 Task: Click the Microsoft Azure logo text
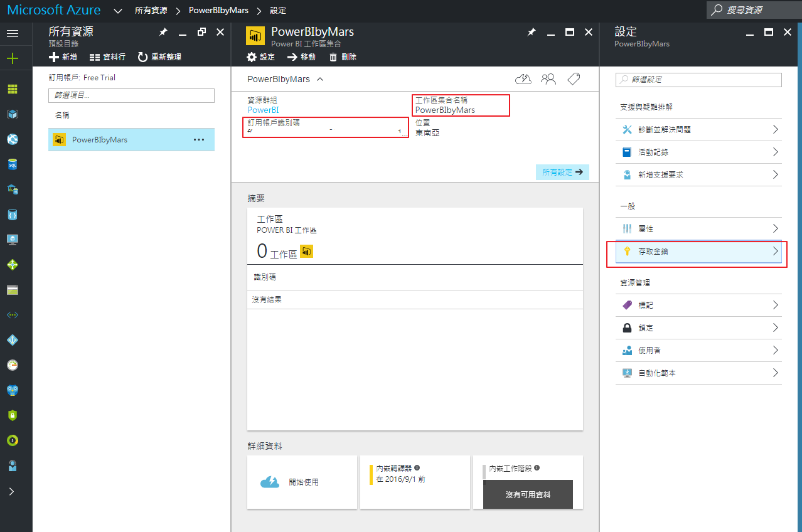click(x=54, y=11)
